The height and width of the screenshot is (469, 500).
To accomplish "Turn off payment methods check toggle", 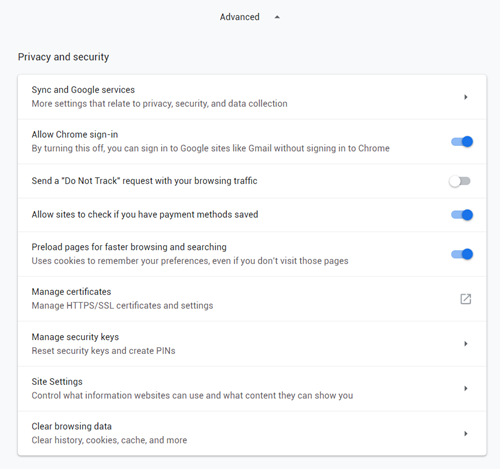I will (462, 215).
